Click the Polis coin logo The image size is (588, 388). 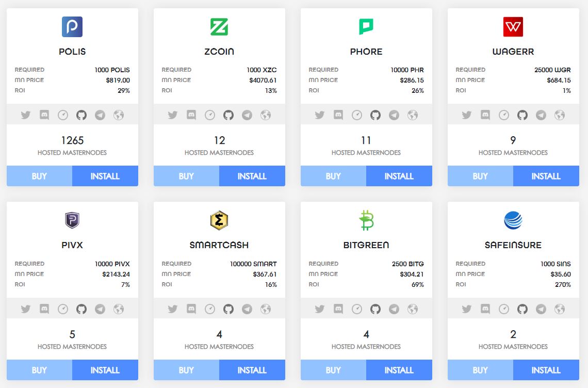pyautogui.click(x=72, y=27)
